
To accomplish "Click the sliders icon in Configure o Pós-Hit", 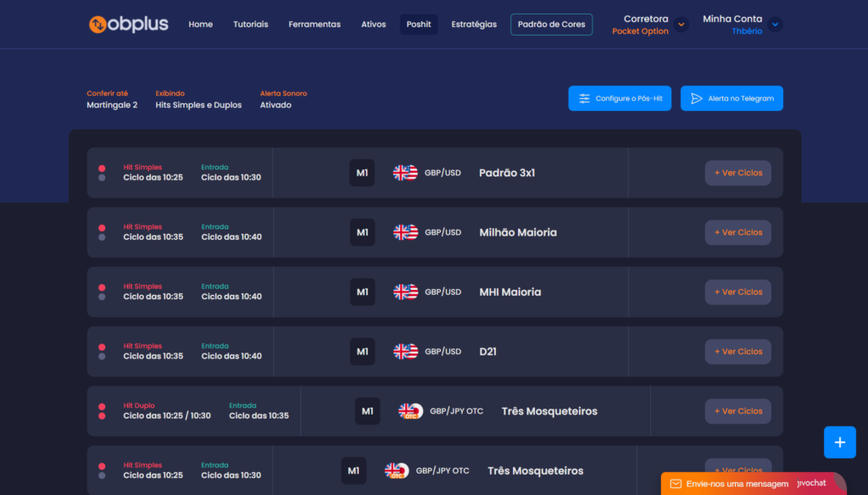I will coord(584,98).
